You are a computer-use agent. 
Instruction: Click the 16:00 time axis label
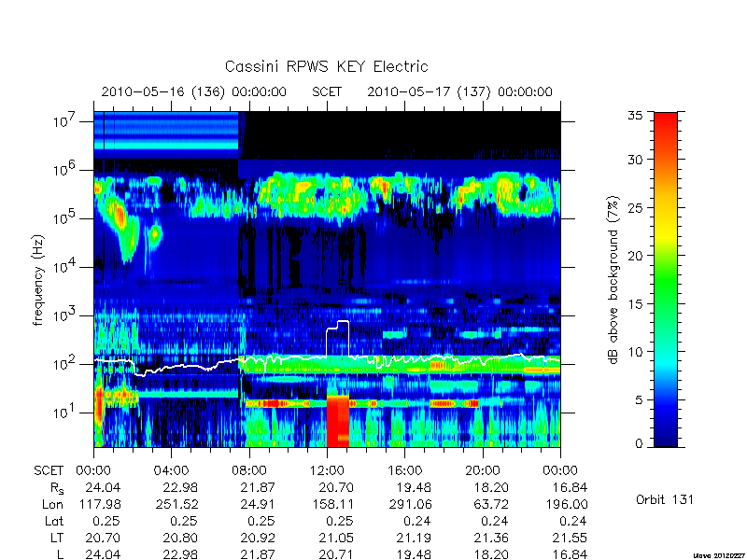click(x=404, y=470)
